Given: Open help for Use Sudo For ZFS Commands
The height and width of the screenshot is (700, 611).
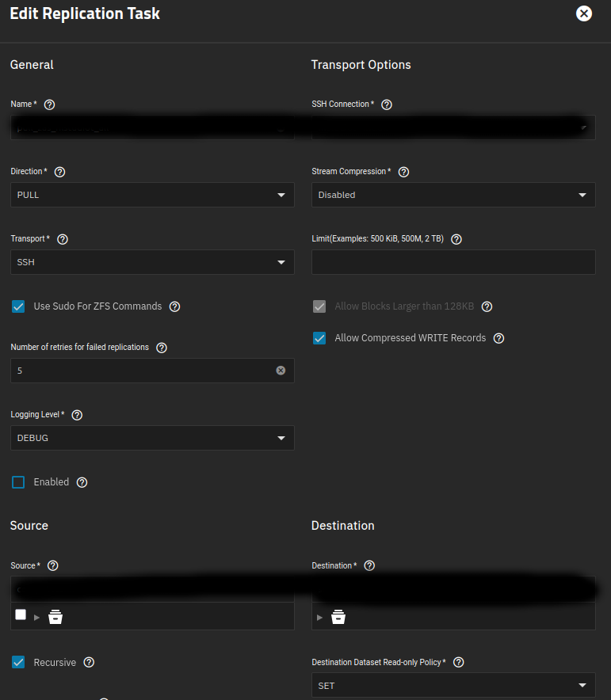Looking at the screenshot, I should tap(174, 306).
